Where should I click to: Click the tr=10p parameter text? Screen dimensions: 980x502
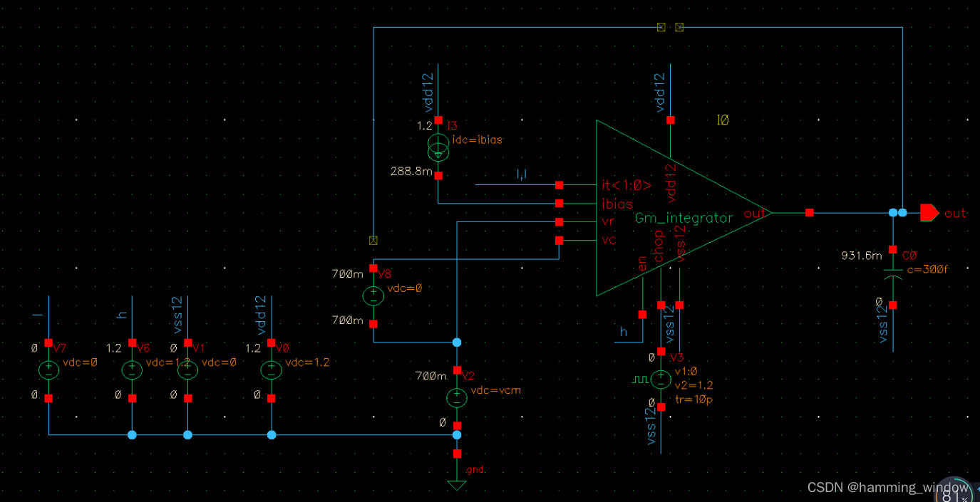[x=693, y=399]
